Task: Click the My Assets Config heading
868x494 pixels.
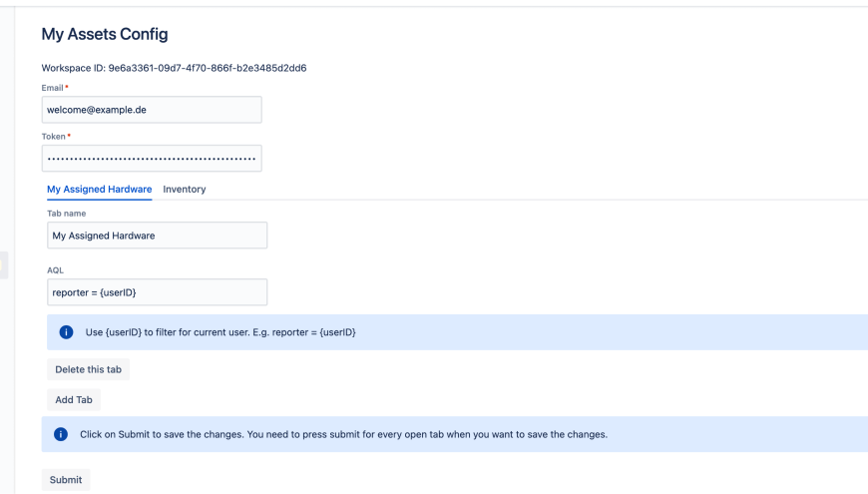Action: pos(105,34)
